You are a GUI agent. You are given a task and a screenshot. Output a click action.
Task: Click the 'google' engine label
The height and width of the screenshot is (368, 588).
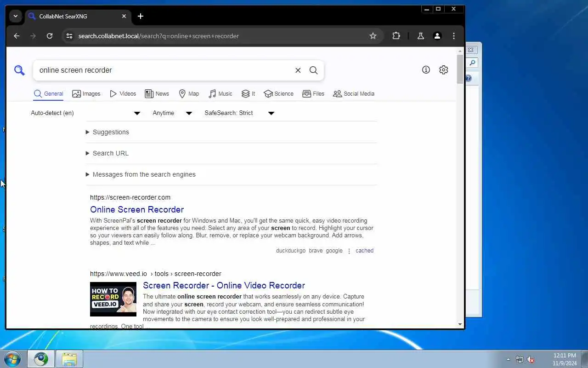tap(334, 251)
